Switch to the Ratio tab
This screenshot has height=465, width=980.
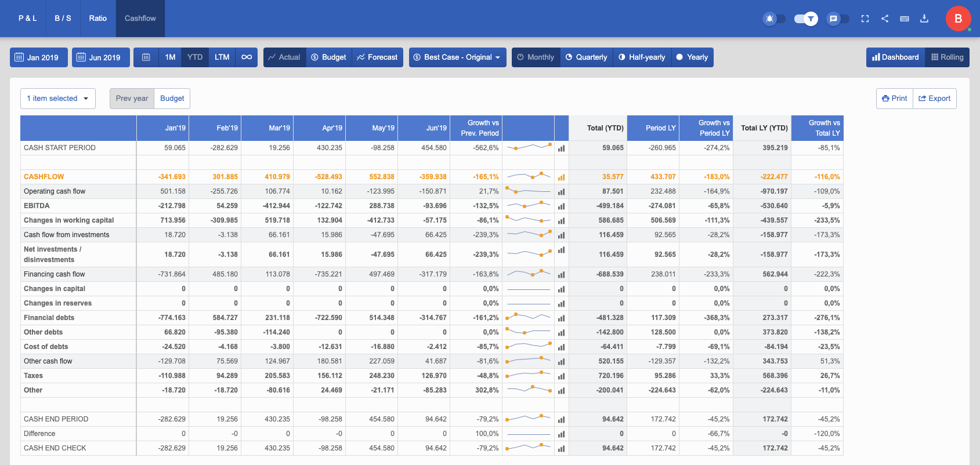pyautogui.click(x=97, y=19)
